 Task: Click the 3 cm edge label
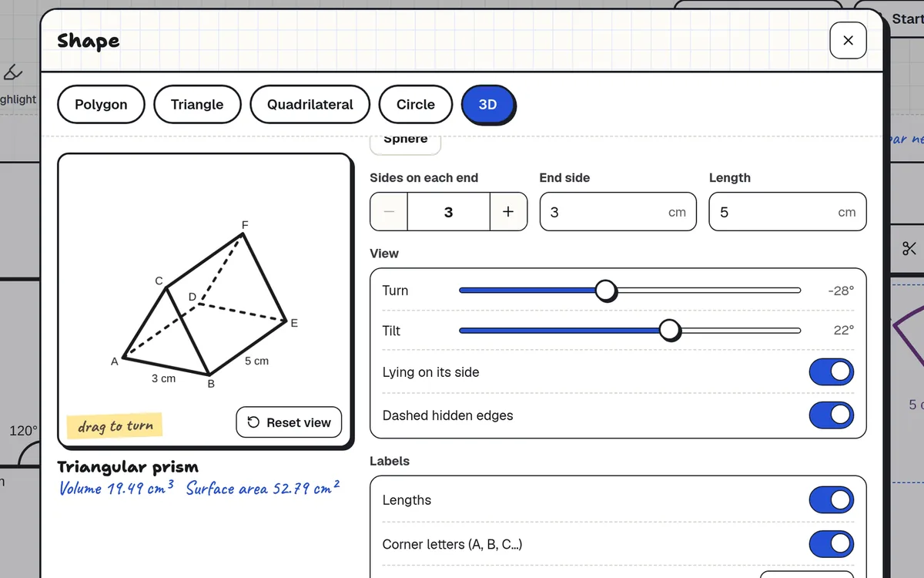pyautogui.click(x=163, y=378)
